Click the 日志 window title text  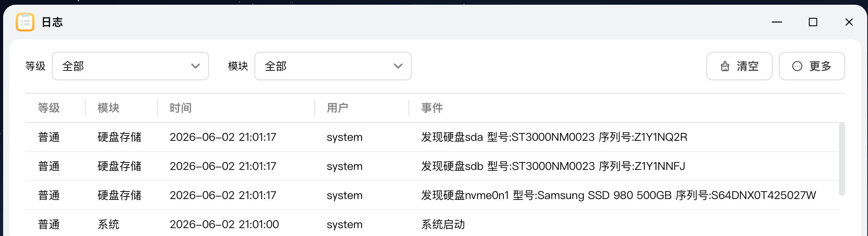(x=52, y=22)
